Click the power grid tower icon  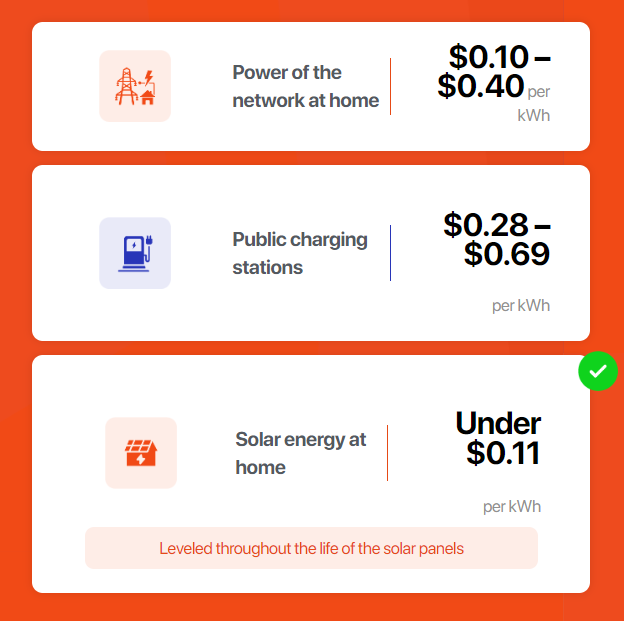[x=135, y=86]
